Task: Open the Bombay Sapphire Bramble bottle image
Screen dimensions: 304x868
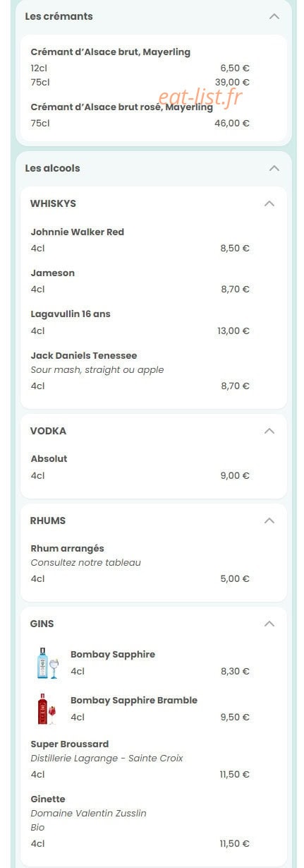Action: click(47, 708)
